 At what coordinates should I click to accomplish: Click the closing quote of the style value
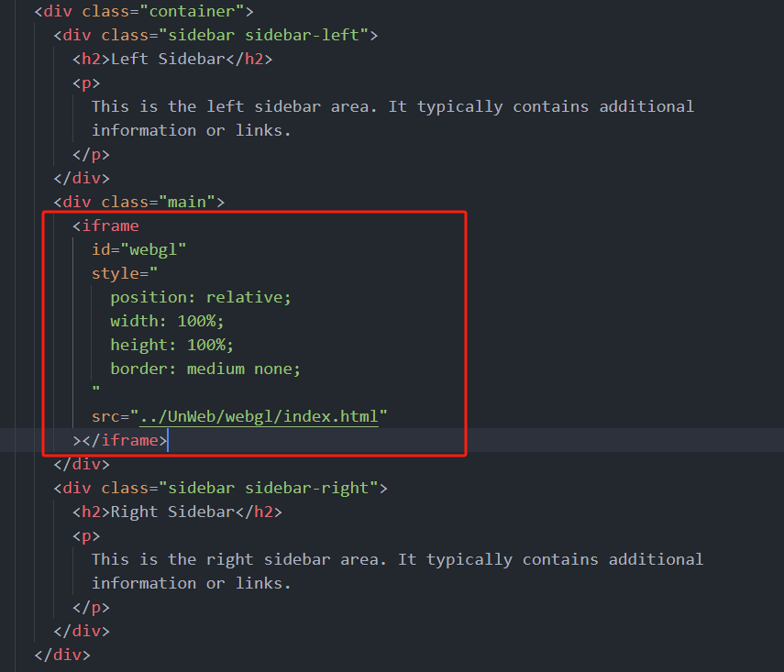[96, 392]
